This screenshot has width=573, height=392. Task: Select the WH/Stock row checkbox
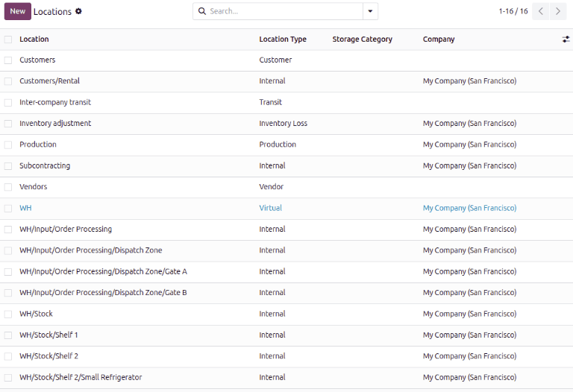7,314
